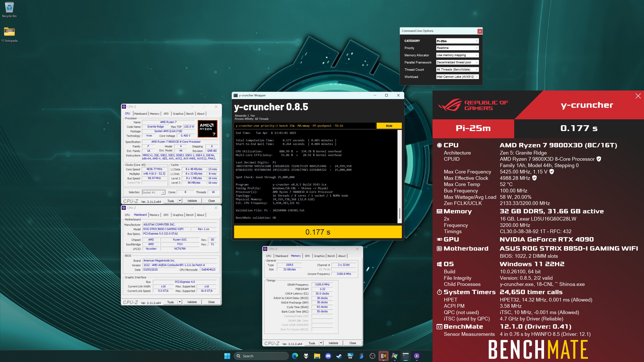Viewport: 644px width, 362px height.
Task: Click verified shield next to CPUID line
Action: 599,159
